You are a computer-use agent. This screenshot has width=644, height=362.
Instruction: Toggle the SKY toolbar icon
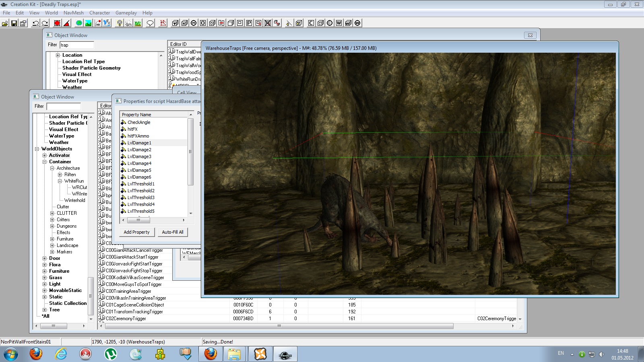(x=129, y=23)
